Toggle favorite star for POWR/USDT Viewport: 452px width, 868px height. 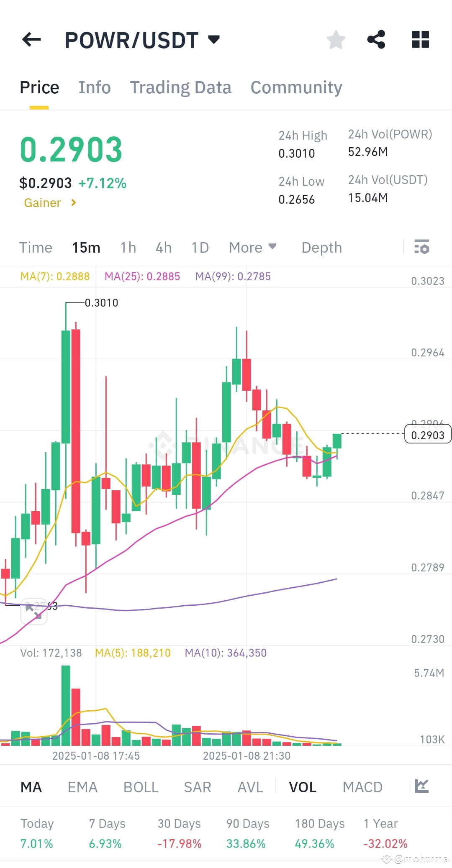point(336,40)
